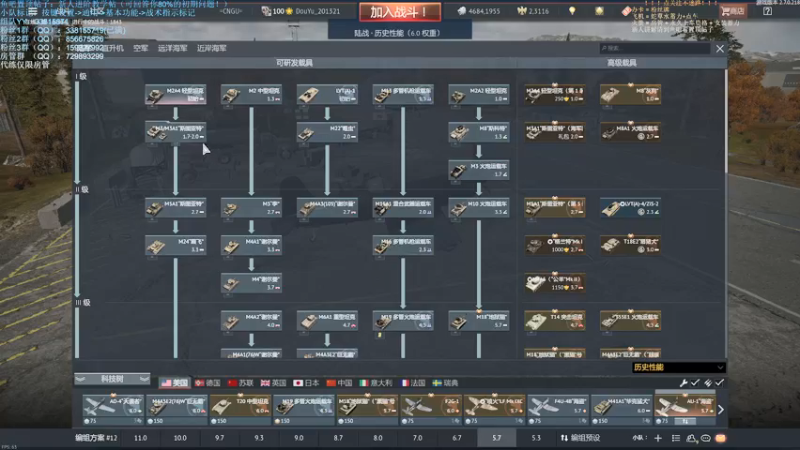Toggle auto-refill checkbox next to ammo icon
Screen dimensions: 800x450
point(719,383)
